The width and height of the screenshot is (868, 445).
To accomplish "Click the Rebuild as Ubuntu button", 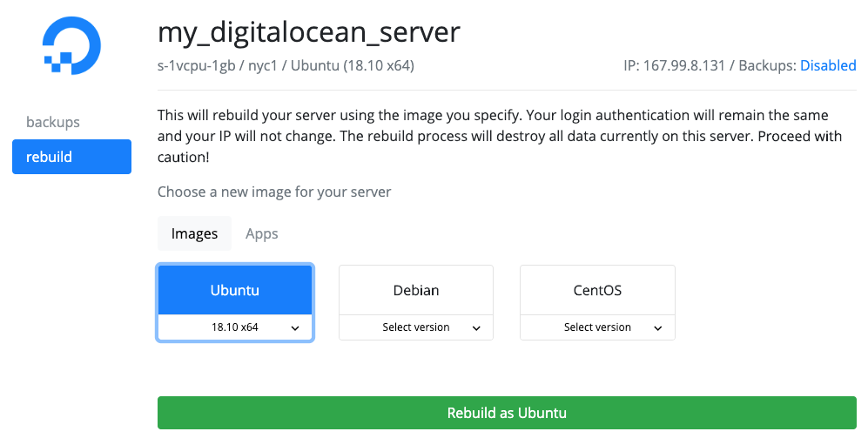I will (x=507, y=413).
